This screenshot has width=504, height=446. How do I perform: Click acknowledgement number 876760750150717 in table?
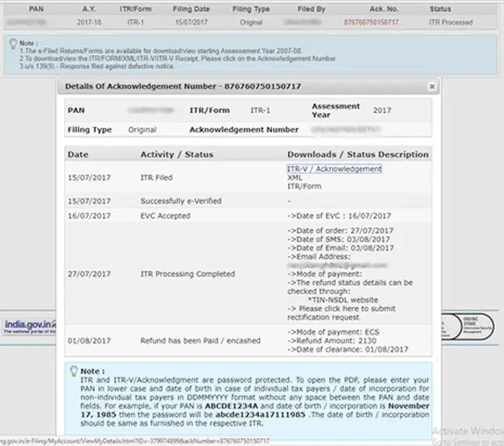371,22
